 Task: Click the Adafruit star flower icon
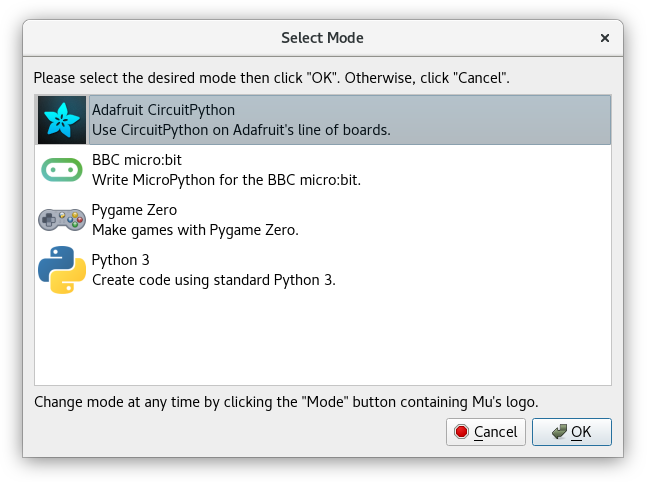(x=62, y=120)
